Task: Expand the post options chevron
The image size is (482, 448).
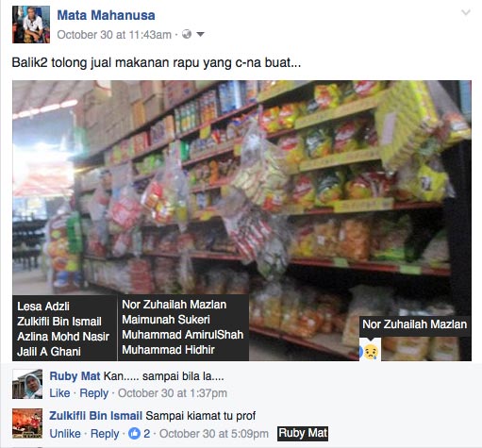Action: click(x=466, y=12)
